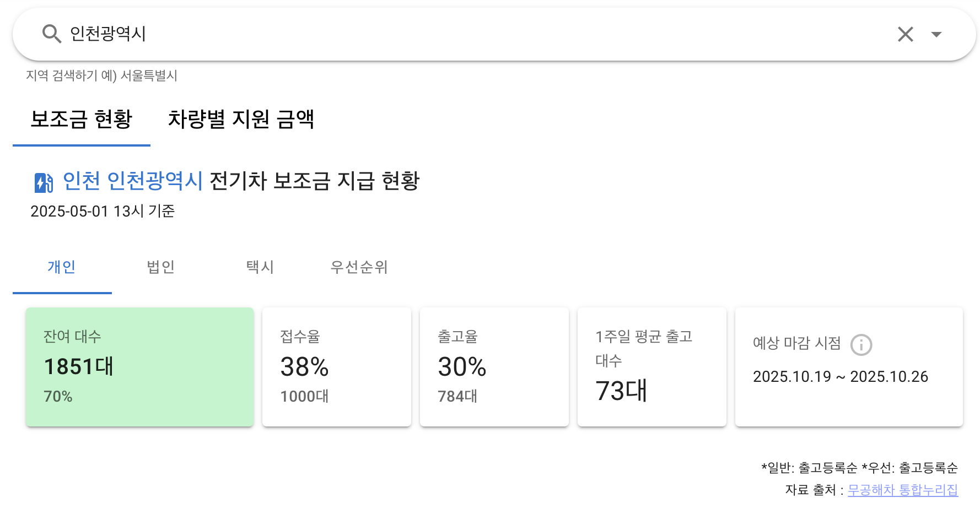
Task: Select the 보조금 현황 tab
Action: tap(82, 120)
